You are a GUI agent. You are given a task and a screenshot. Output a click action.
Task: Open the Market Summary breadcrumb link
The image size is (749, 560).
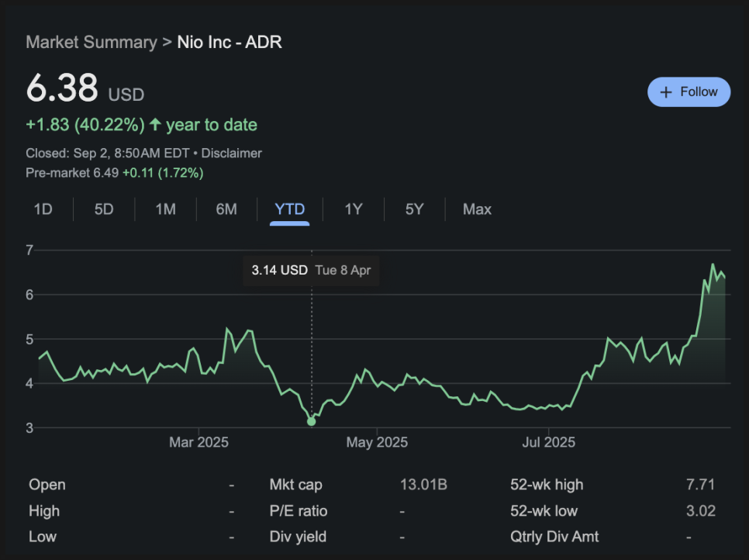[91, 42]
